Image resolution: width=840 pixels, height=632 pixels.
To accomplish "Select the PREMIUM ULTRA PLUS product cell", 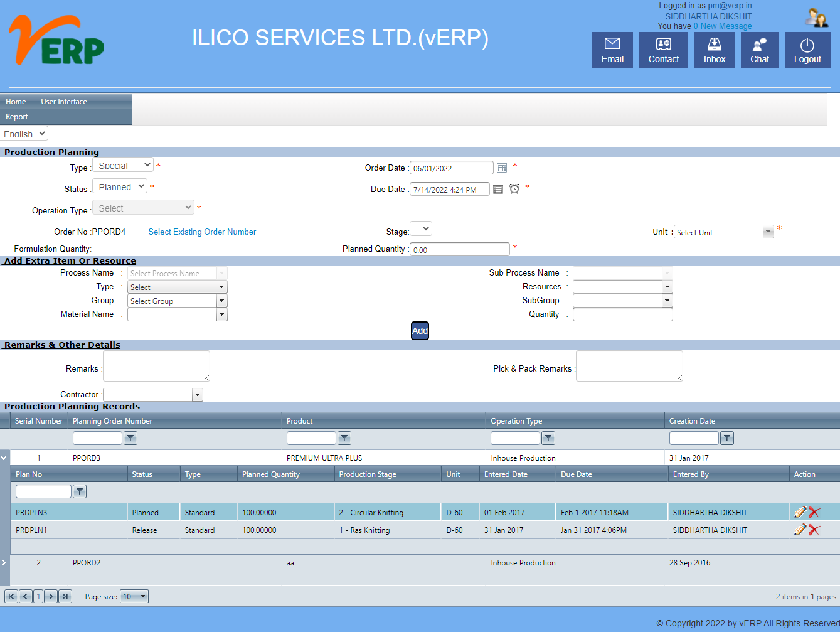I will pos(384,458).
